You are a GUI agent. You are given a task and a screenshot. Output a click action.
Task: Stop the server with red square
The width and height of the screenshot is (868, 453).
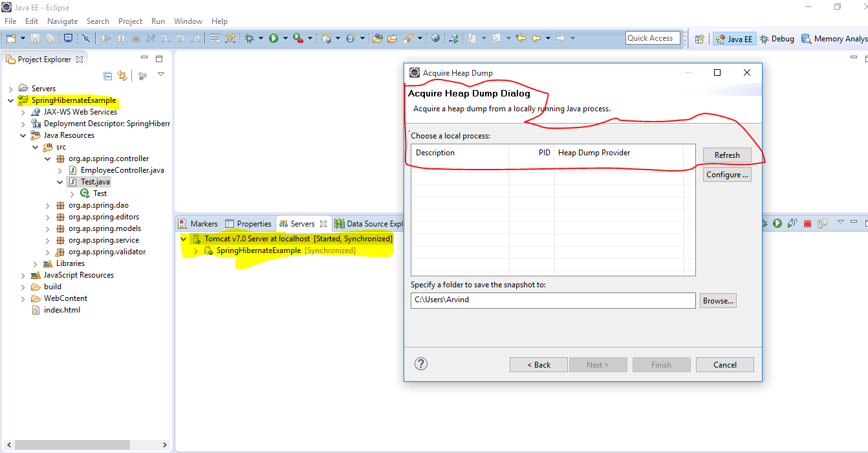coord(807,223)
